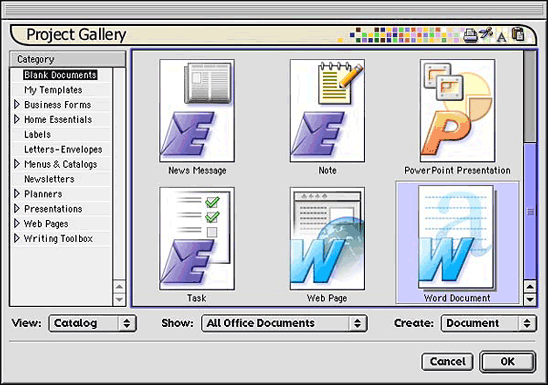Screen dimensions: 548x385
Task: Click the Note label under icon
Action: 327,170
